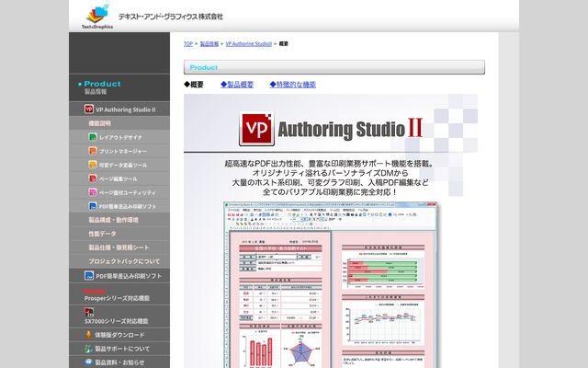Click the 超高速なPDF出力性能 description line

pyautogui.click(x=330, y=164)
